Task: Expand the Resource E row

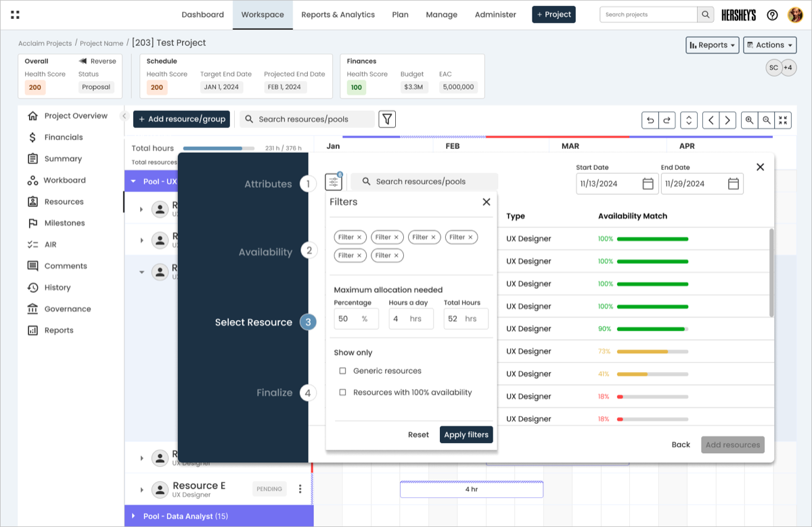Action: (141, 490)
